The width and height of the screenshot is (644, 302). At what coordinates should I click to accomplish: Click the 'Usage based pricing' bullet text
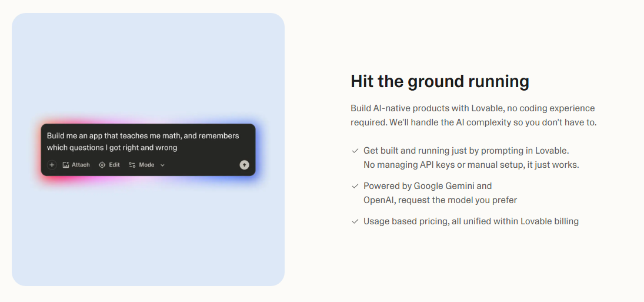click(x=471, y=221)
